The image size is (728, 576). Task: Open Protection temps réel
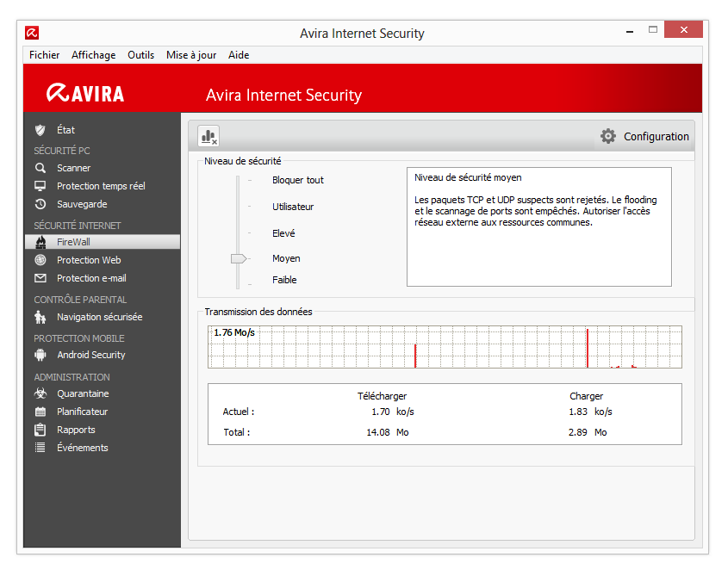click(102, 186)
